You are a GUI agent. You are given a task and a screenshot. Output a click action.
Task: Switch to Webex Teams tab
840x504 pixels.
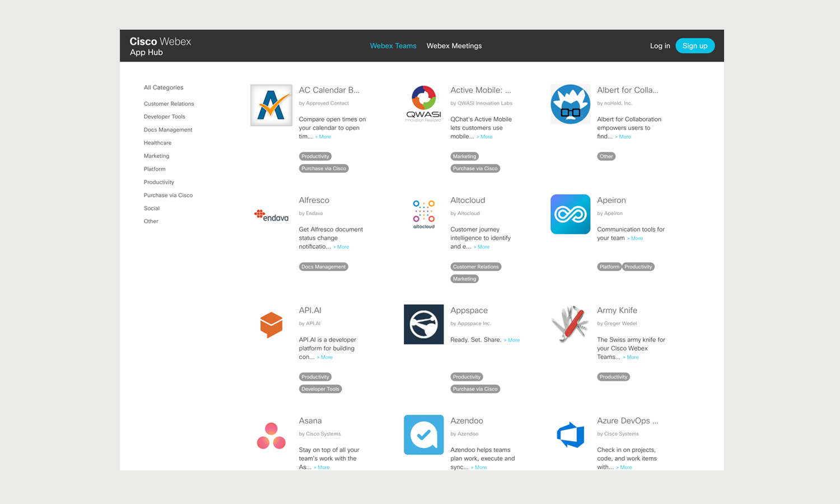click(x=393, y=46)
